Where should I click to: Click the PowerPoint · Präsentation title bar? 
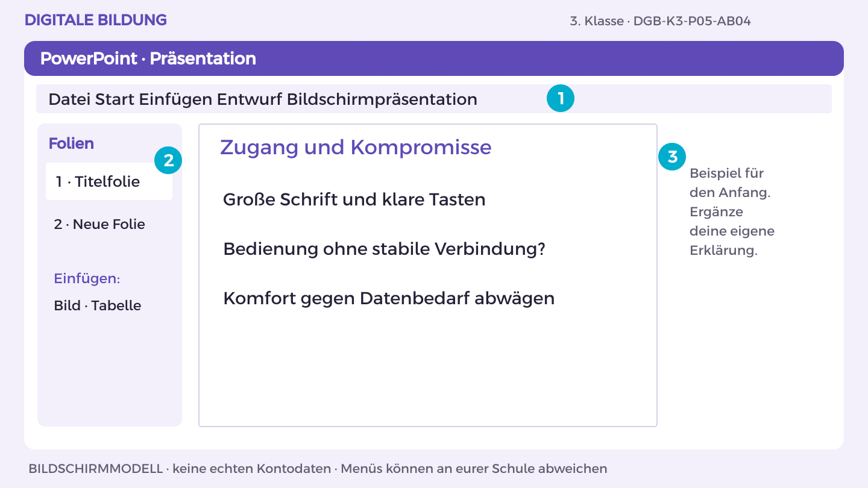pos(434,58)
